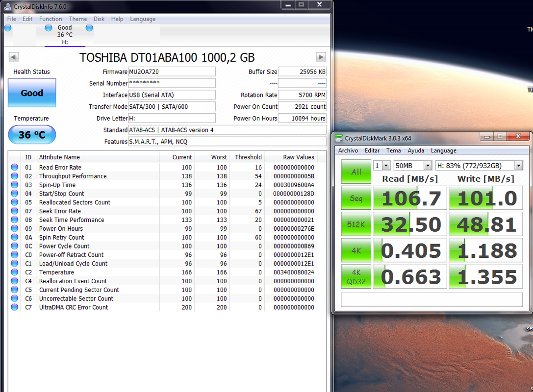
Task: Click the Firmware field MU2OA720
Action: coord(172,72)
